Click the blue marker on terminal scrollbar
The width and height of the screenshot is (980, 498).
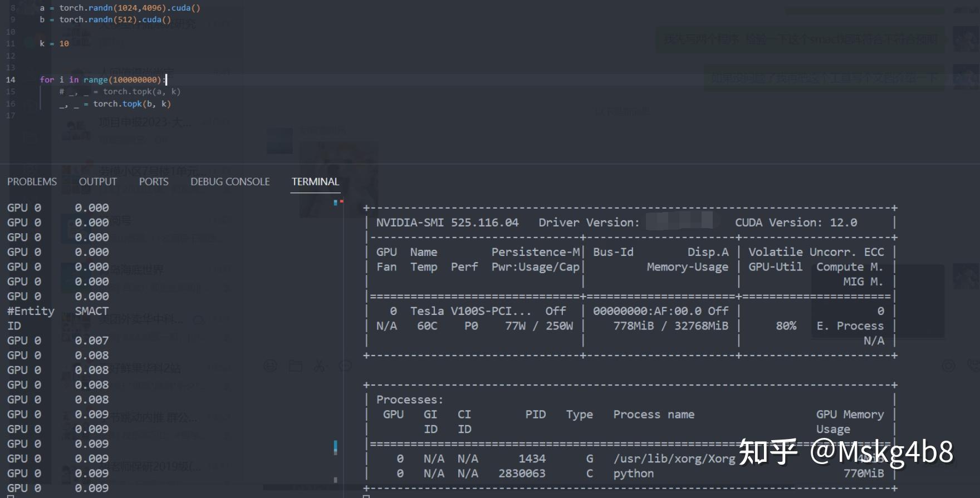[335, 447]
